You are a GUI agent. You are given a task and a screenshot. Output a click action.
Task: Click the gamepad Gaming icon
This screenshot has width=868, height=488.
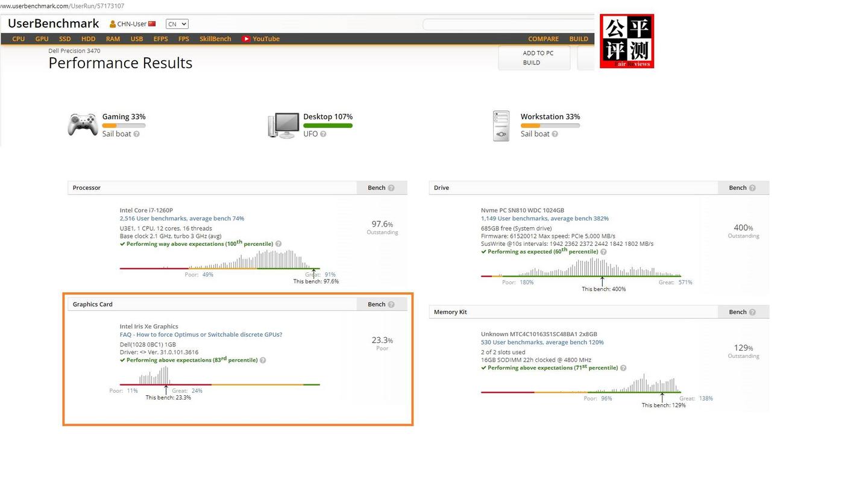tap(83, 125)
